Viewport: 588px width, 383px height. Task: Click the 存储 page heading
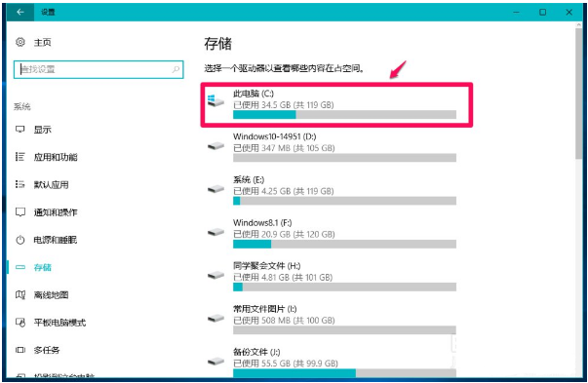tap(217, 44)
